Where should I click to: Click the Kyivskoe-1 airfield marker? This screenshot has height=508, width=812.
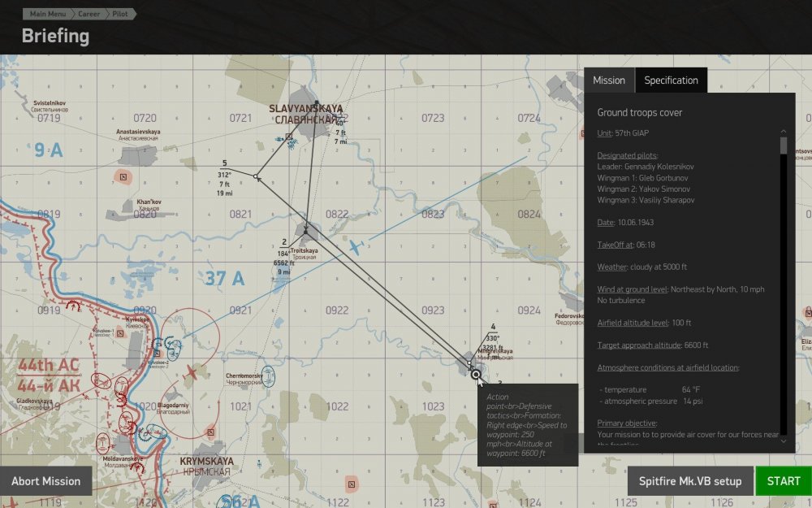point(120,333)
